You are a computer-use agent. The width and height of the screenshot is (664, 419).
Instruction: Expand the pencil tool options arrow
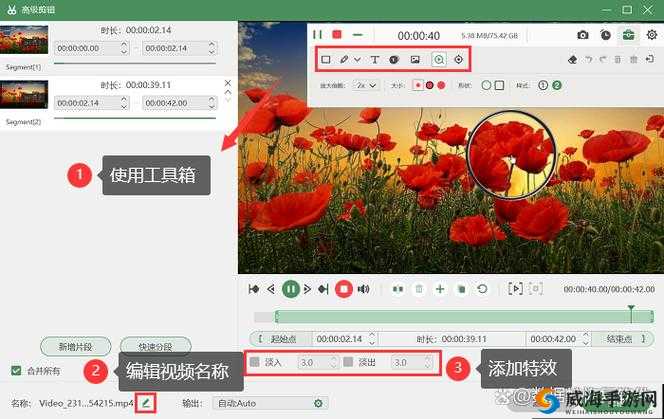click(357, 60)
